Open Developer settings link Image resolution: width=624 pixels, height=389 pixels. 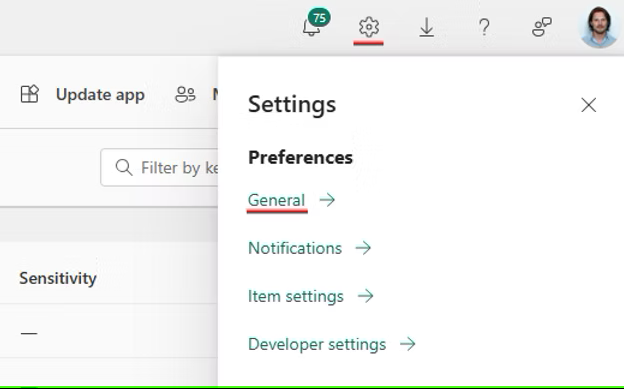click(x=317, y=344)
